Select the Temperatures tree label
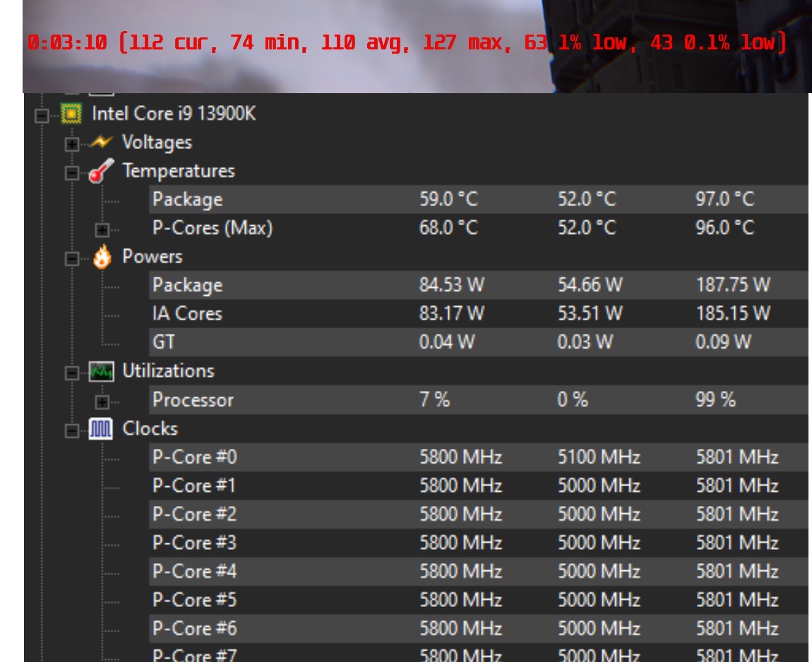This screenshot has width=812, height=662. (x=179, y=171)
